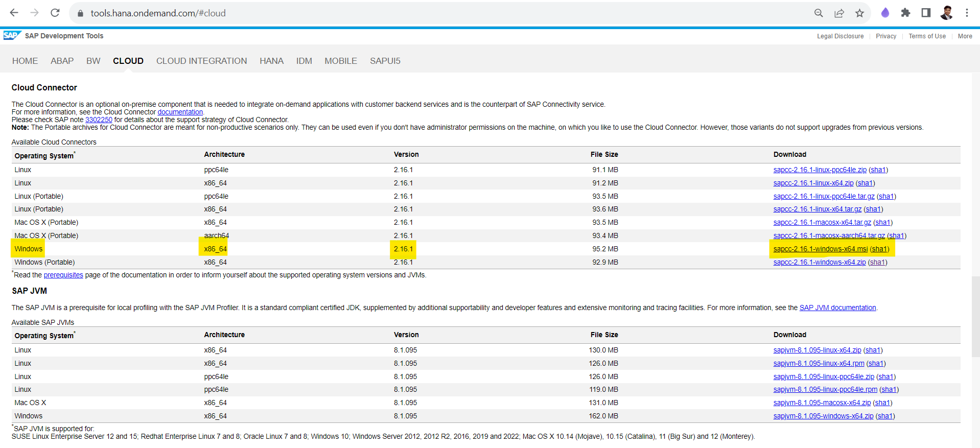Click the SAP logo

click(11, 36)
